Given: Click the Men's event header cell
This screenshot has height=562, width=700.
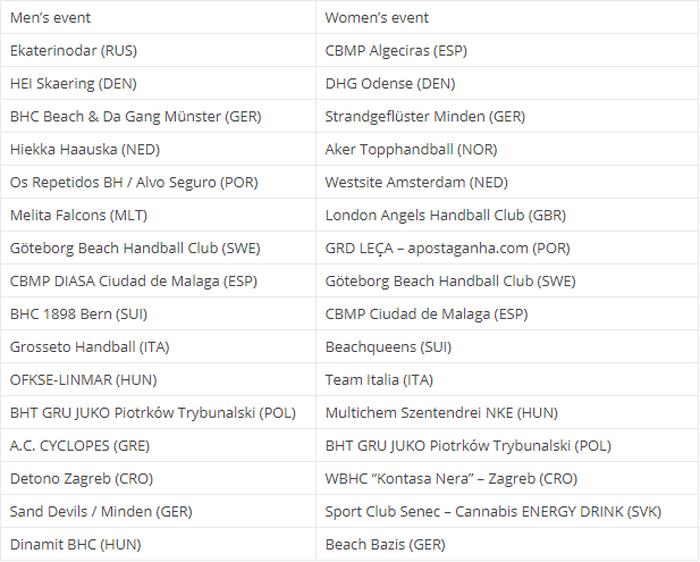Looking at the screenshot, I should (x=50, y=18).
